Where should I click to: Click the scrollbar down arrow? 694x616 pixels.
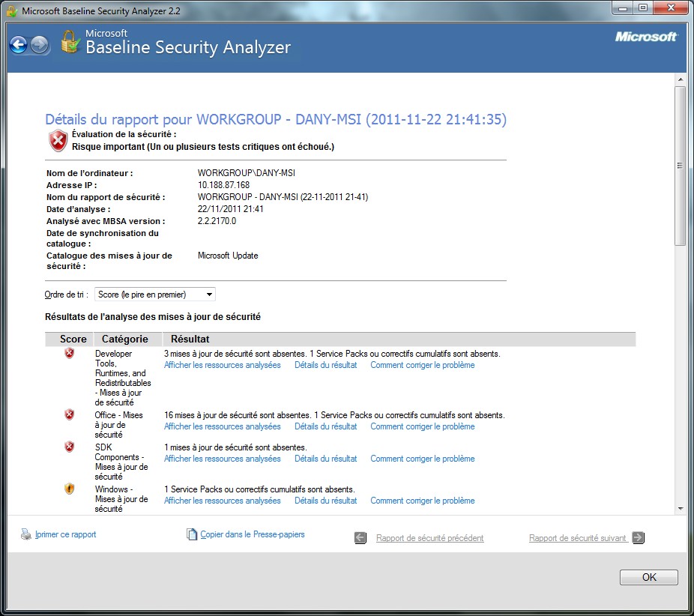pyautogui.click(x=681, y=509)
